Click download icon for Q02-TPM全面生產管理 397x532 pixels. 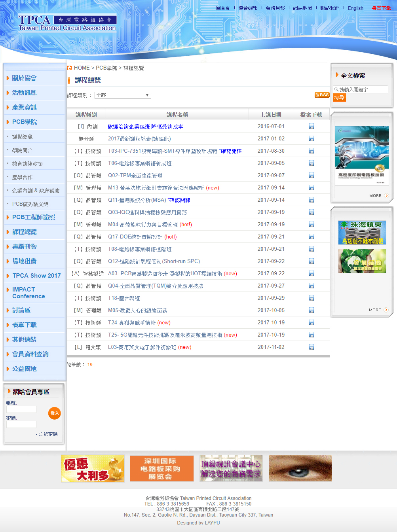click(x=312, y=176)
